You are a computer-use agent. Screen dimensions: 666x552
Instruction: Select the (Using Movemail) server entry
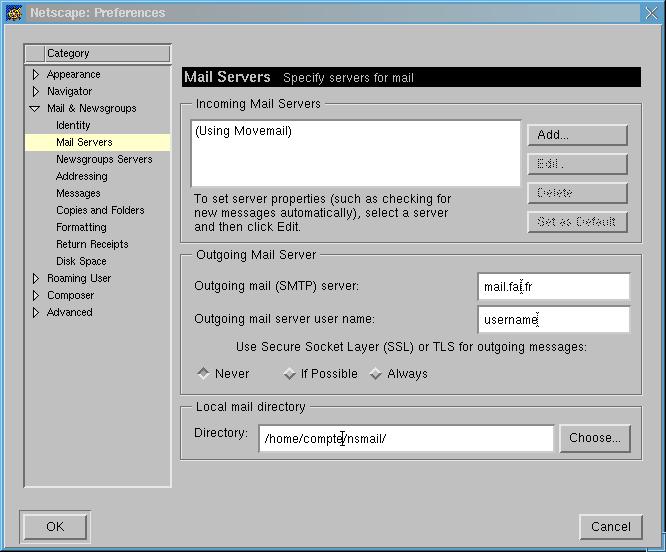tap(243, 131)
